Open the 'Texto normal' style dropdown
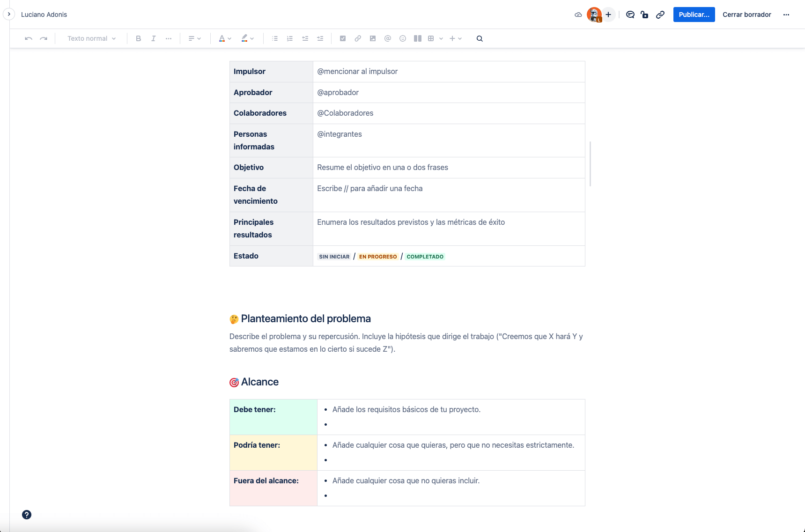 (91, 38)
